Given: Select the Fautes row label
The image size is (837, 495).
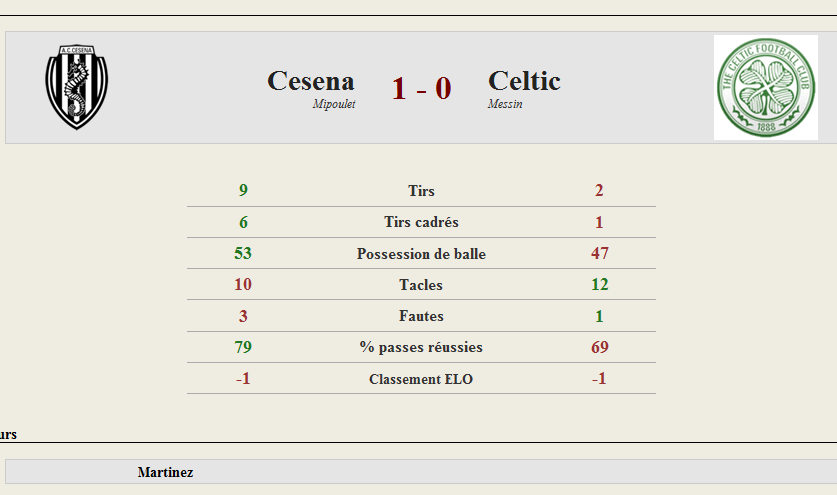Looking at the screenshot, I should pos(421,316).
